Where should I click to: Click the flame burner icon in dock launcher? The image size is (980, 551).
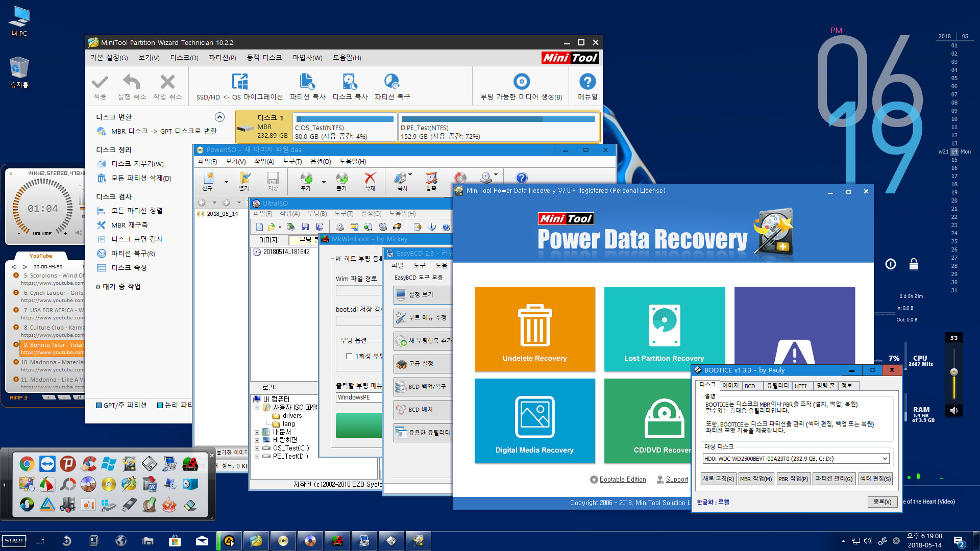tap(169, 505)
